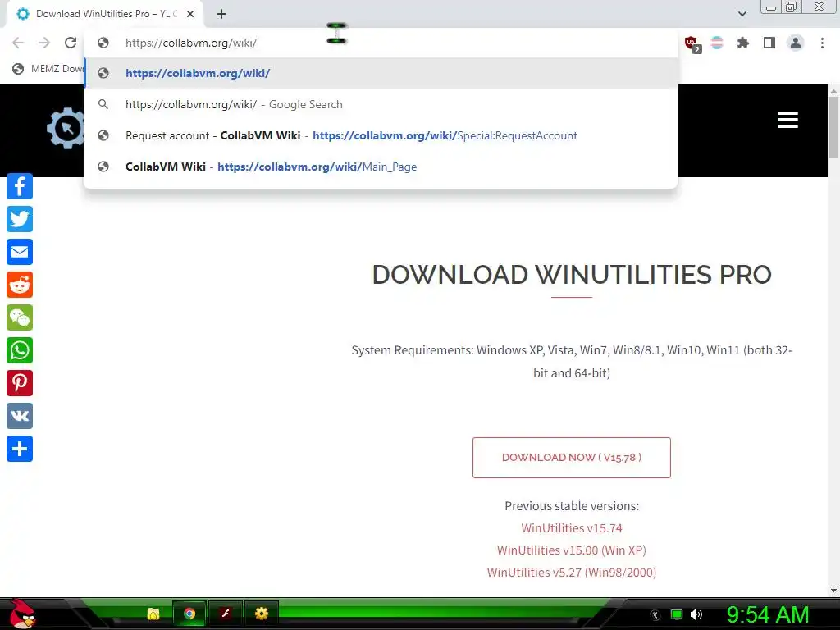Click the Download Now (V15.78) button

(x=572, y=458)
